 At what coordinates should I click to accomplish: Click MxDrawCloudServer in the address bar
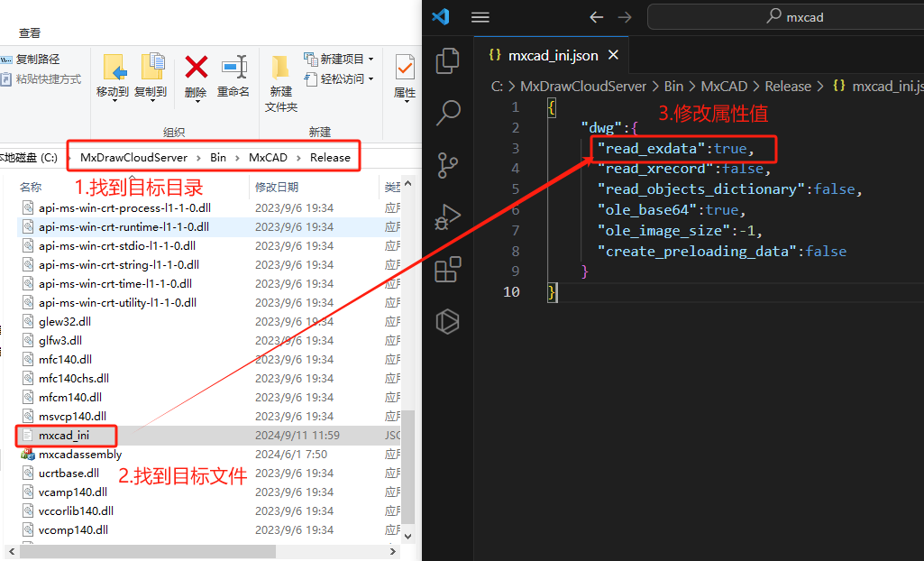coord(133,157)
